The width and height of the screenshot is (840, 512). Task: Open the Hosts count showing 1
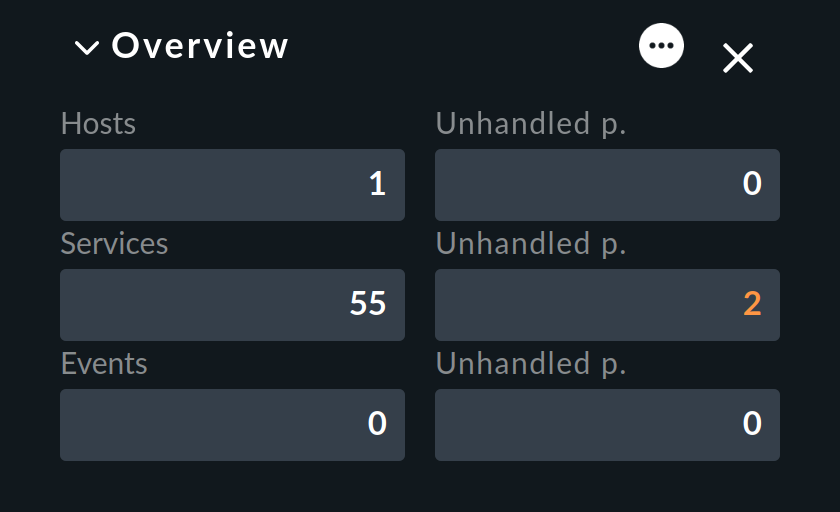click(x=377, y=184)
